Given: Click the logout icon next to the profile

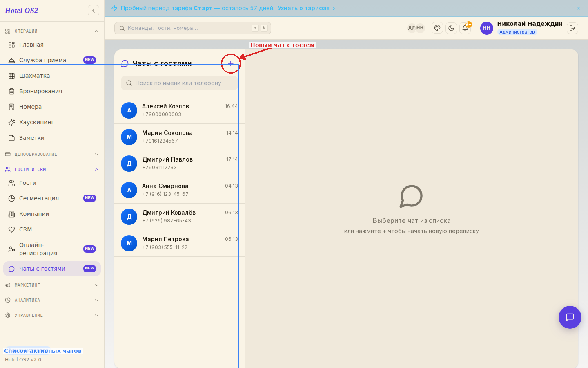Looking at the screenshot, I should click(x=572, y=28).
